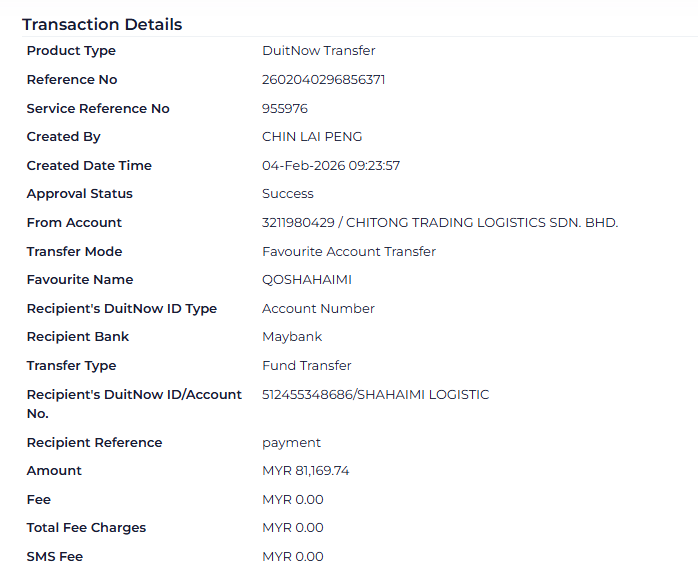The height and width of the screenshot is (579, 698).
Task: Click the Fee value MYR 0.00
Action: (292, 500)
